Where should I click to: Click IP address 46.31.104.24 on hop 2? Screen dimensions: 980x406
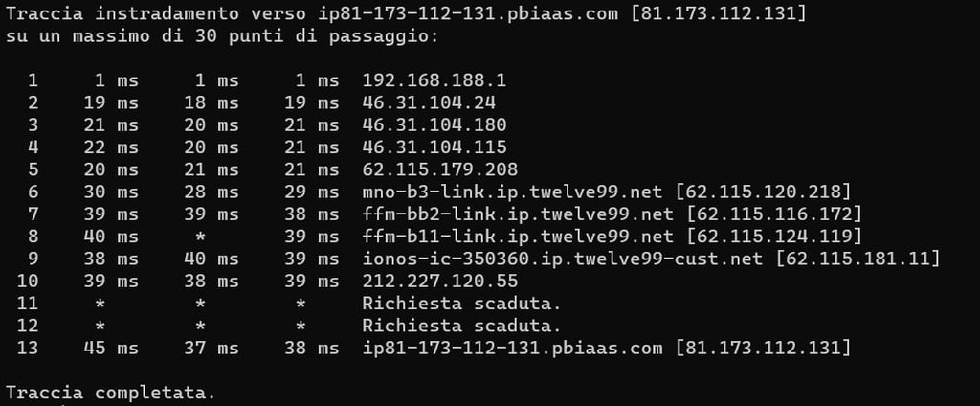pyautogui.click(x=429, y=102)
